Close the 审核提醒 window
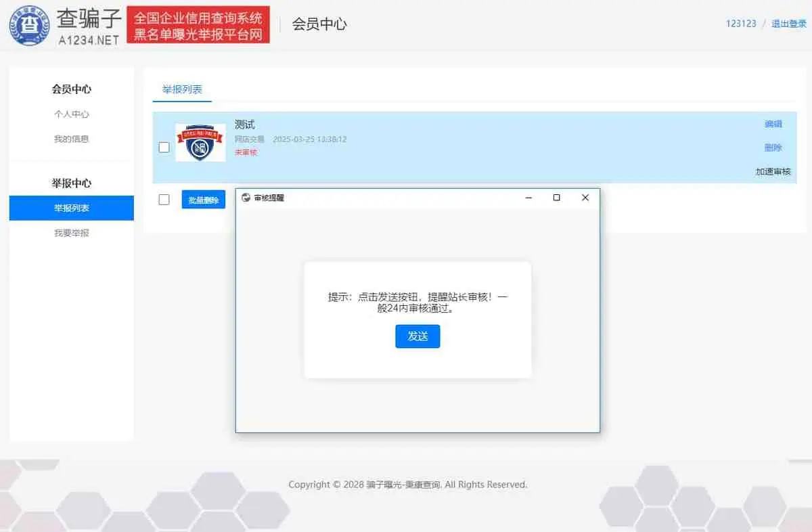This screenshot has width=812, height=532. click(585, 198)
